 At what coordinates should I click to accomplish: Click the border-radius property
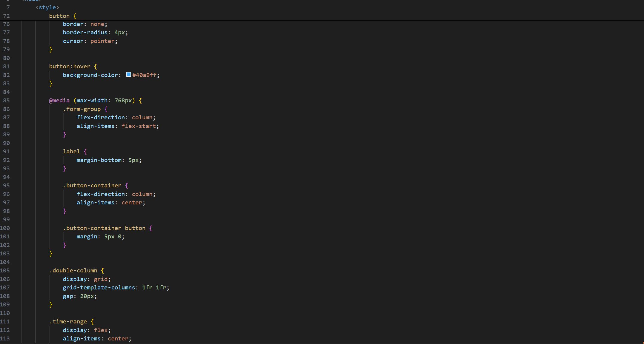pos(85,33)
